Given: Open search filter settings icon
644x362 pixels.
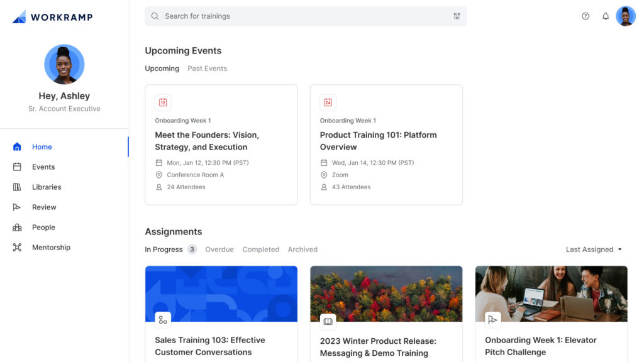Looking at the screenshot, I should coord(457,16).
